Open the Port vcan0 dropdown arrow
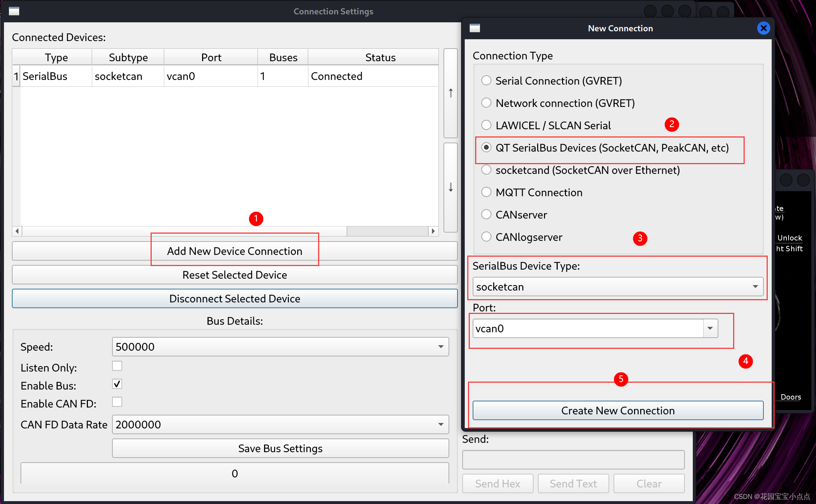 (710, 328)
